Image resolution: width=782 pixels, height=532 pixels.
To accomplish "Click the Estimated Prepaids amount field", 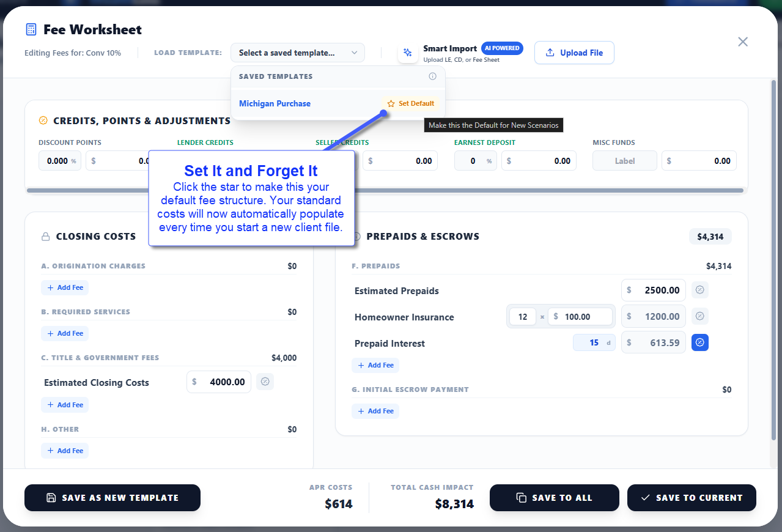I will pyautogui.click(x=654, y=290).
